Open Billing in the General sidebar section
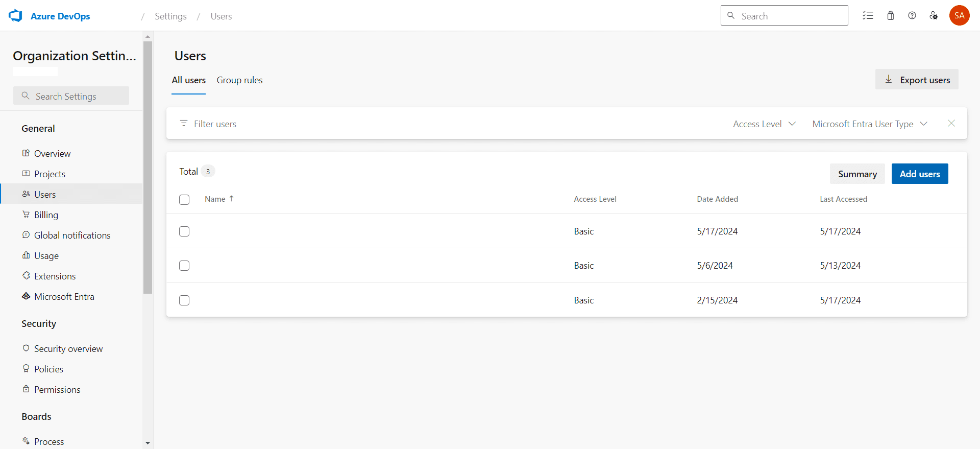The height and width of the screenshot is (449, 980). 46,215
